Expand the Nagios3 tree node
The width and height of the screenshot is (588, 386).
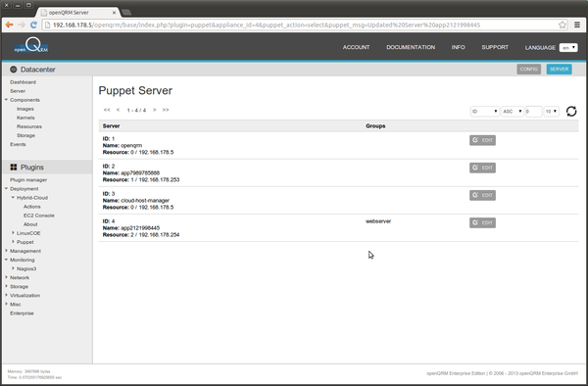[13, 268]
